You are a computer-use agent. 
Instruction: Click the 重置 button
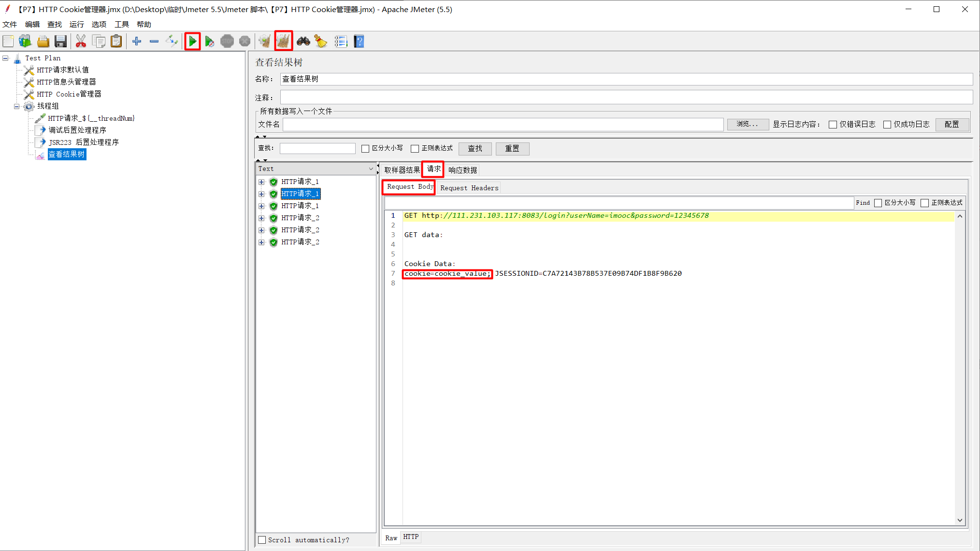pos(512,149)
